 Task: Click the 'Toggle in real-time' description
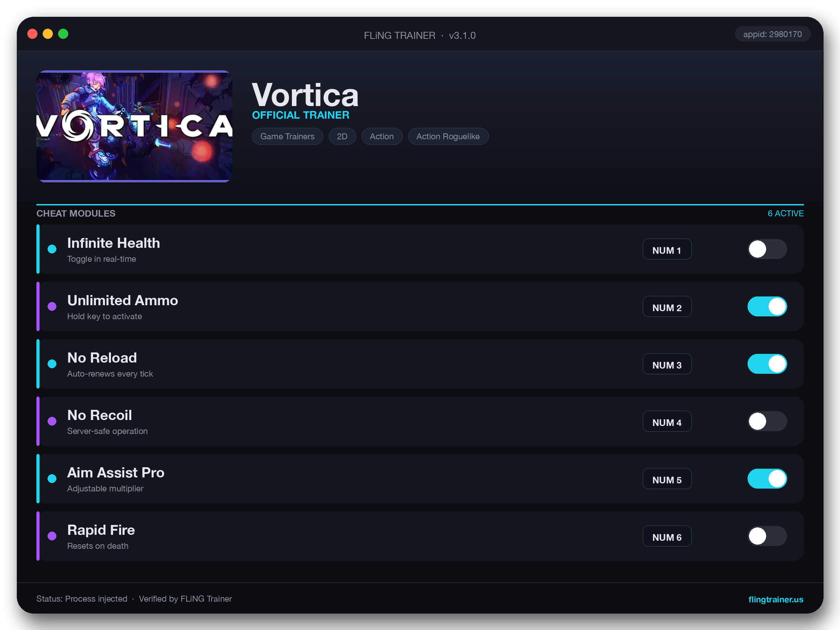101,259
